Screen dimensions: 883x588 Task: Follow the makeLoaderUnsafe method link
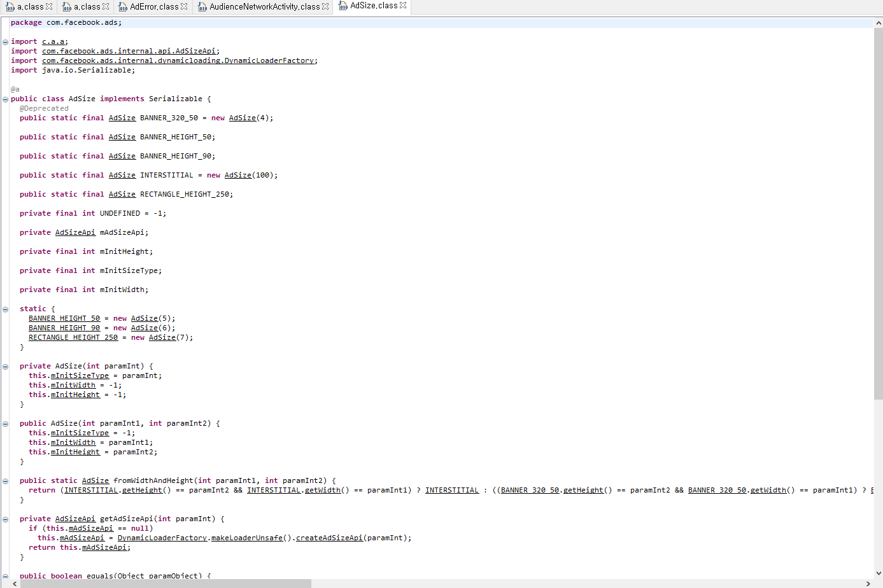pyautogui.click(x=247, y=538)
